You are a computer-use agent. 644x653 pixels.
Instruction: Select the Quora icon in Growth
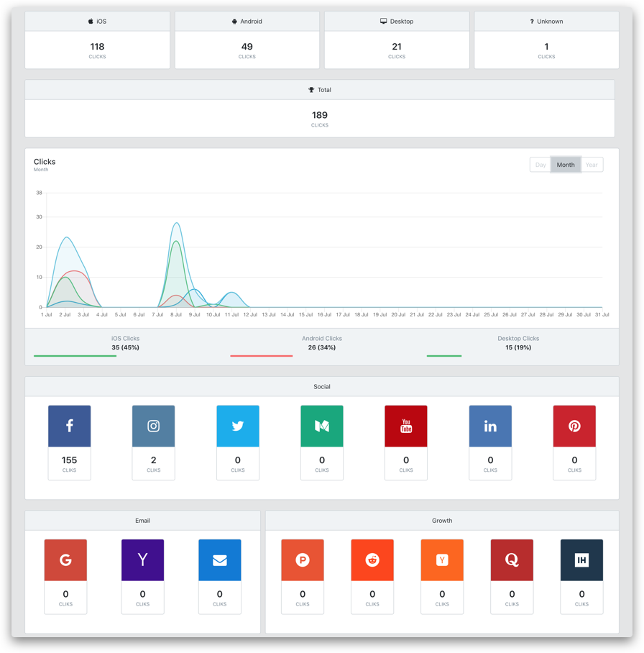click(512, 560)
